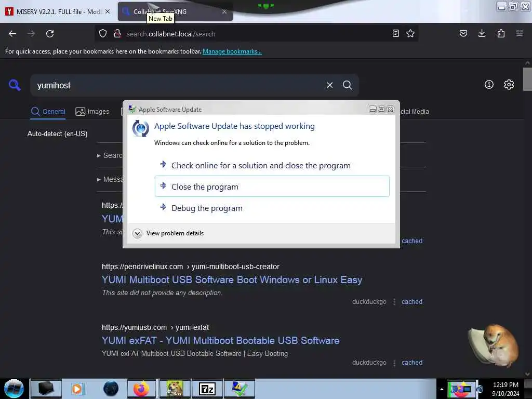Switch to MISERY V2.2.1 FULL file tab
The height and width of the screenshot is (399, 532).
tap(58, 11)
